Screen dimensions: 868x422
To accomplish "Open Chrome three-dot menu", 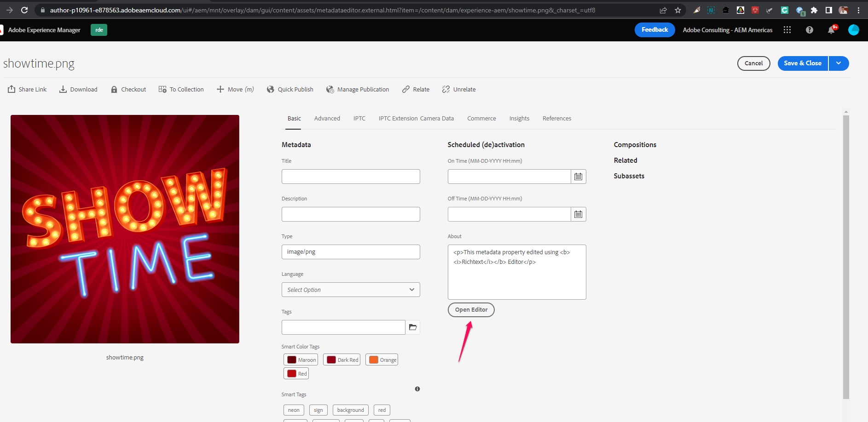I will coord(858,10).
